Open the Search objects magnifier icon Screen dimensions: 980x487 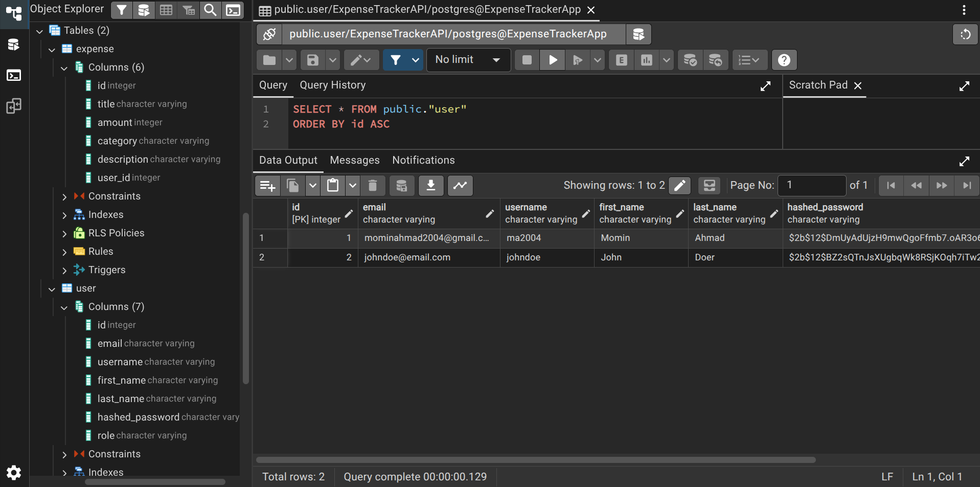point(210,10)
